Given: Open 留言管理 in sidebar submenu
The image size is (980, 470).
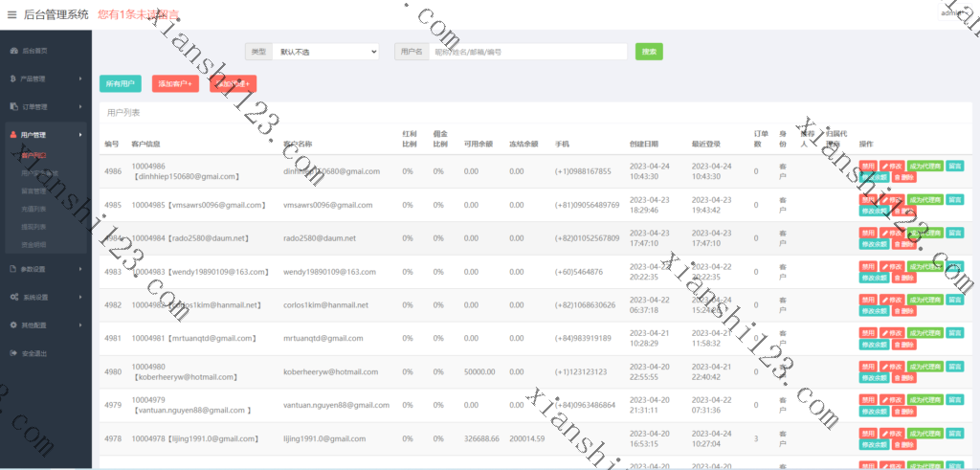Looking at the screenshot, I should (x=33, y=191).
